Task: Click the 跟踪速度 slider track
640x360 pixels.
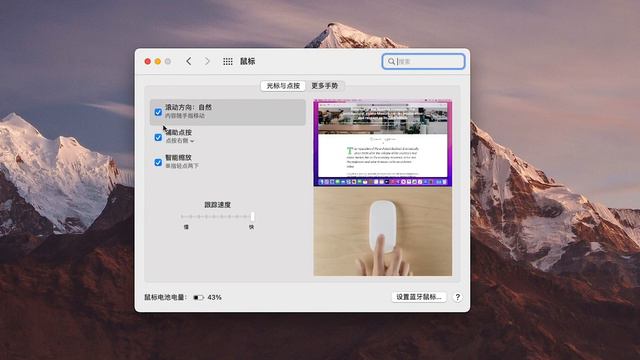Action: coord(218,216)
